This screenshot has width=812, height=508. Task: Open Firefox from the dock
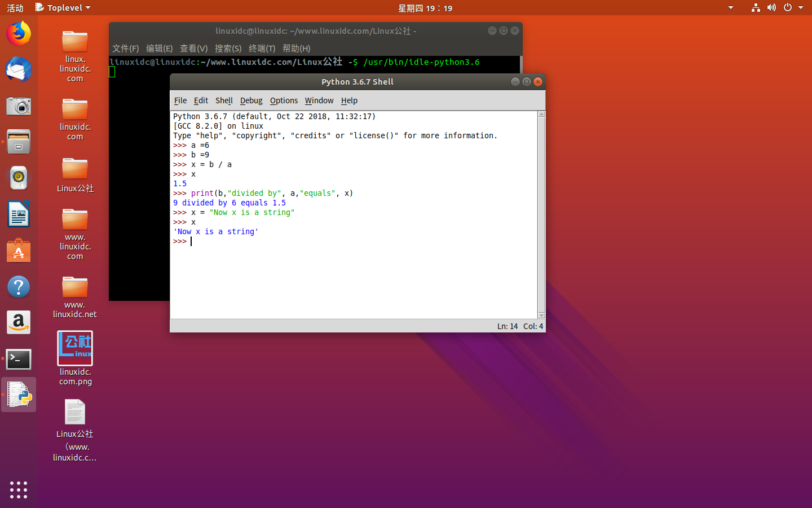pyautogui.click(x=19, y=33)
